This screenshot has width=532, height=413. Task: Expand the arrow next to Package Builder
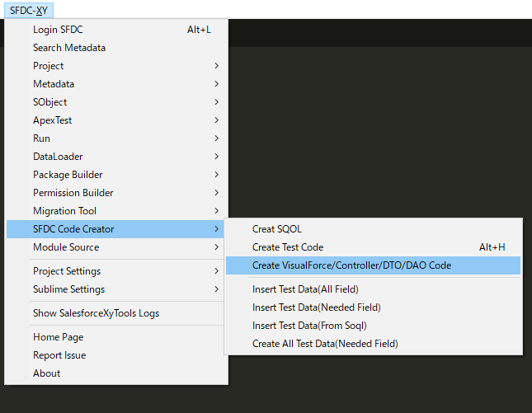pos(216,175)
